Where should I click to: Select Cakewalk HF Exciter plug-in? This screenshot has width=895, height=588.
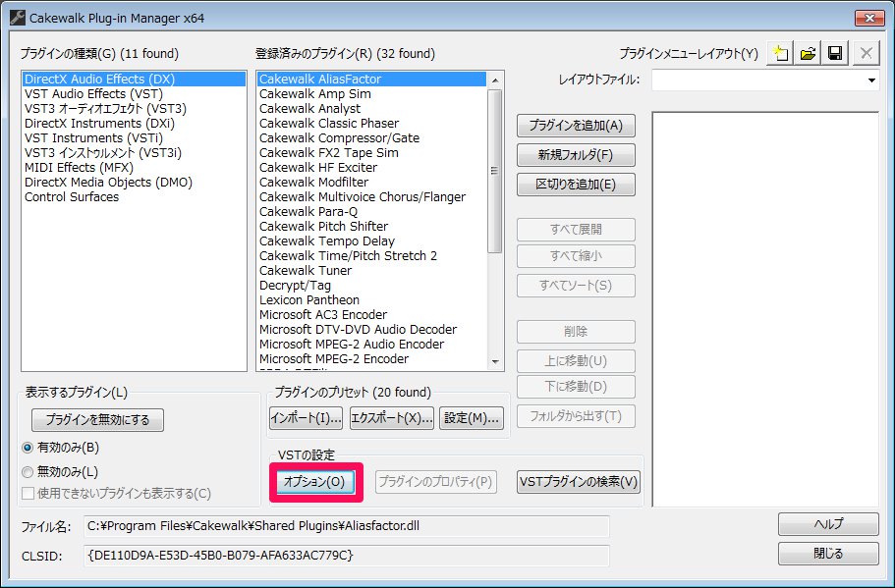[x=372, y=168]
